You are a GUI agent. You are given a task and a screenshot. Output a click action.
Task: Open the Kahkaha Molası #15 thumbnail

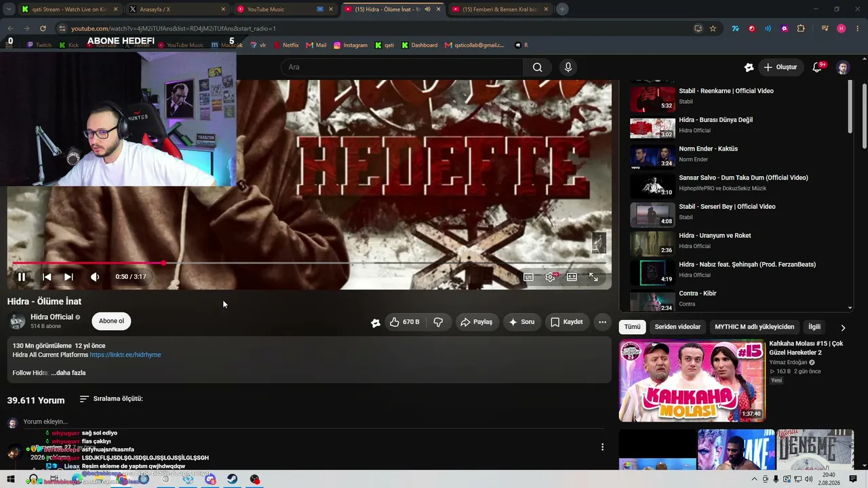692,381
